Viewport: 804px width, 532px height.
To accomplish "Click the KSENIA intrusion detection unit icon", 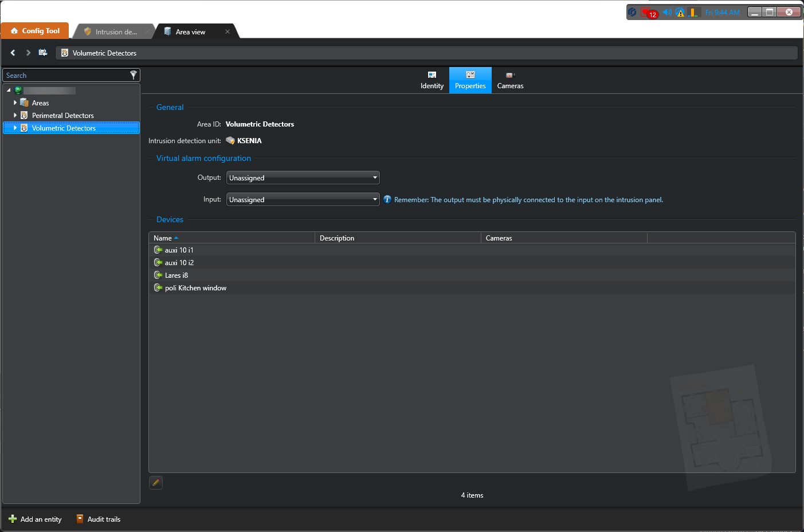I will coord(230,141).
